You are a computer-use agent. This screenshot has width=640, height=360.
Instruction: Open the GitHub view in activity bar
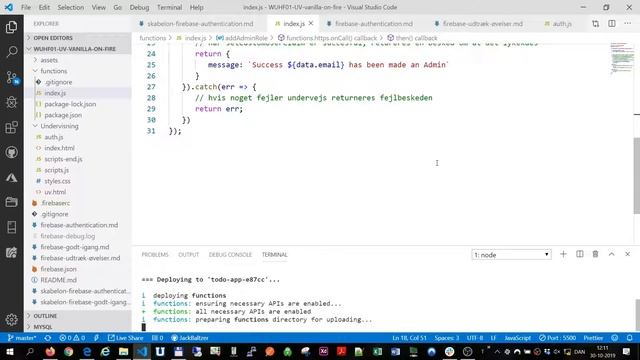pos(11,152)
